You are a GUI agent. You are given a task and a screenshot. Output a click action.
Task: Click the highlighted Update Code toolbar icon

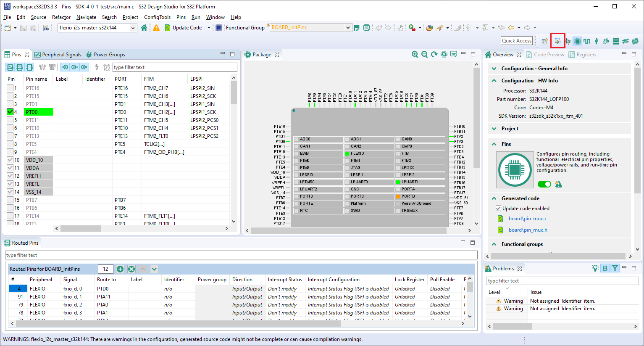[557, 41]
